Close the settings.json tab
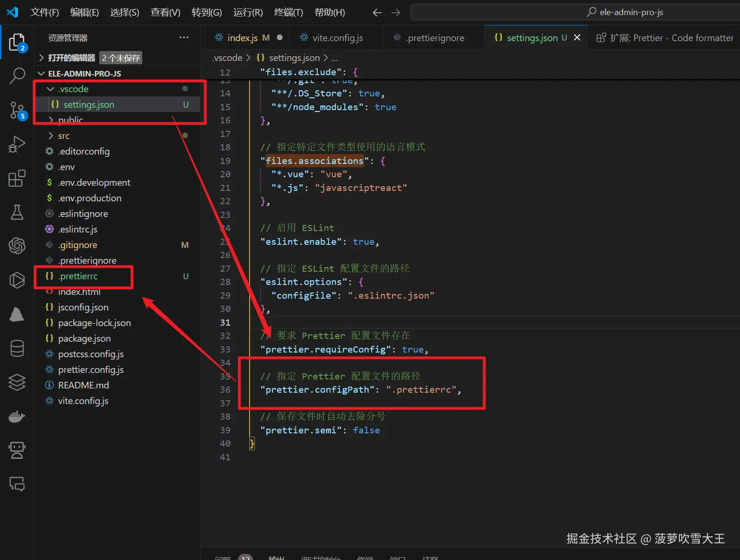Image resolution: width=740 pixels, height=560 pixels. click(x=577, y=38)
